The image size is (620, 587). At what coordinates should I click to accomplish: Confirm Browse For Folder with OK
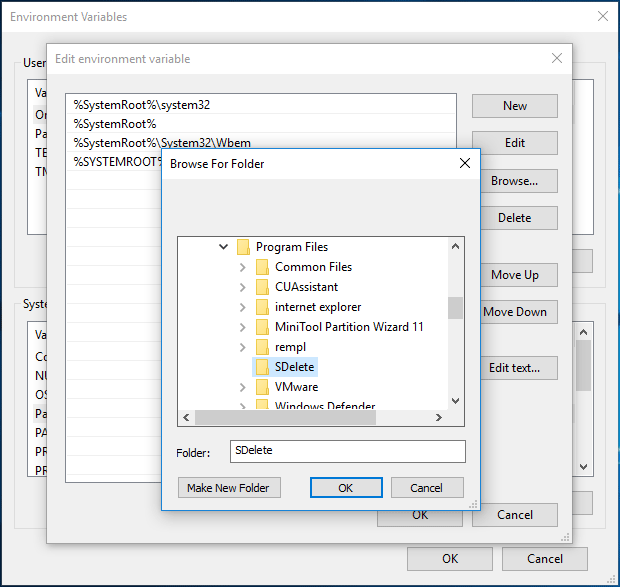346,488
